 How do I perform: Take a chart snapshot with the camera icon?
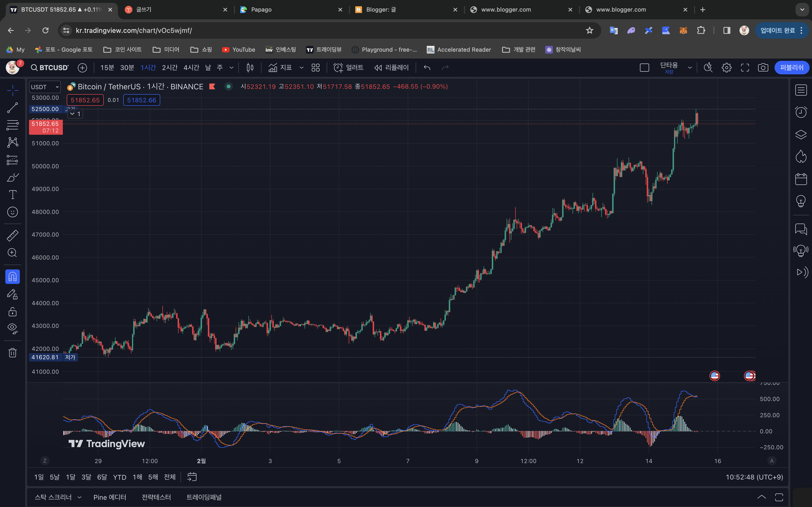[x=763, y=68]
